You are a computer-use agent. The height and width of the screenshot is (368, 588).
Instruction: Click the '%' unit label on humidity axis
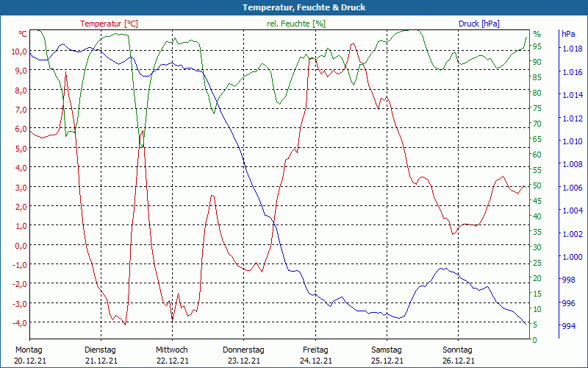pyautogui.click(x=537, y=34)
